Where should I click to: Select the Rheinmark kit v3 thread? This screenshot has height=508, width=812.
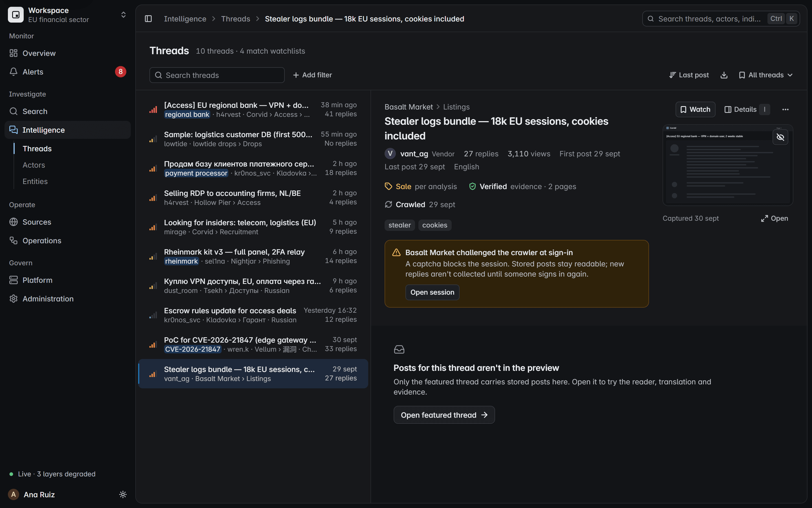click(253, 256)
